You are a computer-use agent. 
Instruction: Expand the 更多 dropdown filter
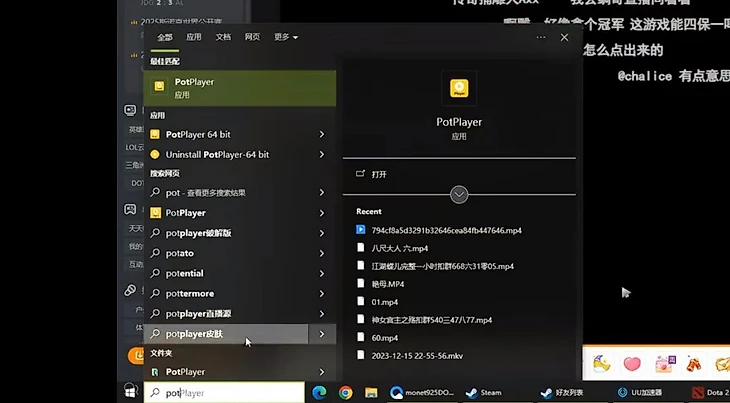pos(286,37)
